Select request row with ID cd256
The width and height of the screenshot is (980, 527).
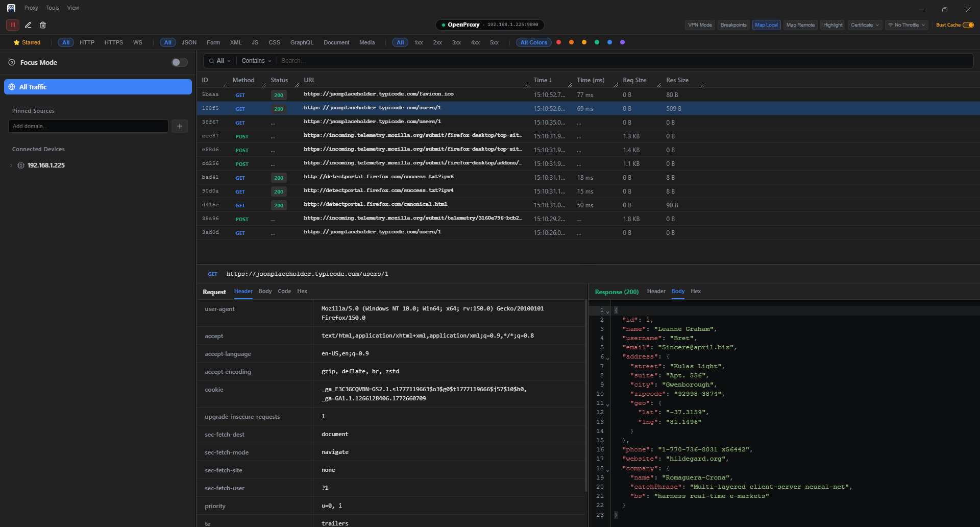tap(588, 163)
